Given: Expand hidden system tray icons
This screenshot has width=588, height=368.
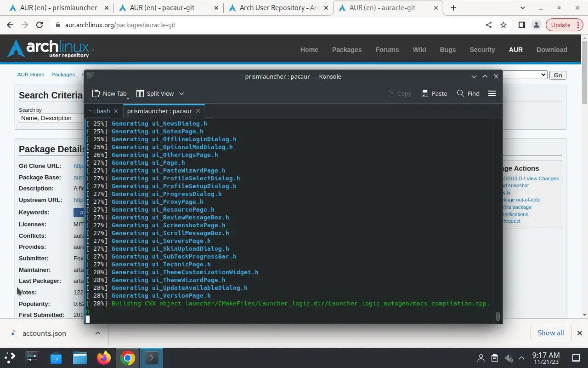Looking at the screenshot, I should 521,358.
